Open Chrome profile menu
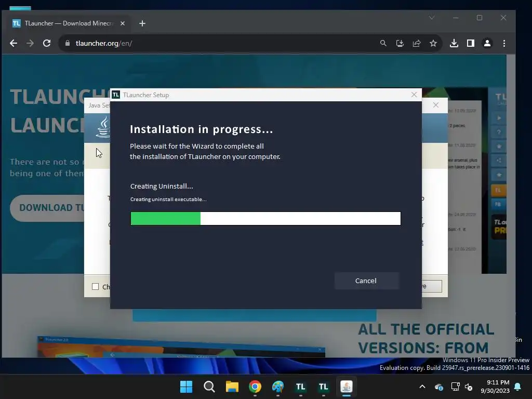The width and height of the screenshot is (532, 399). pos(487,43)
